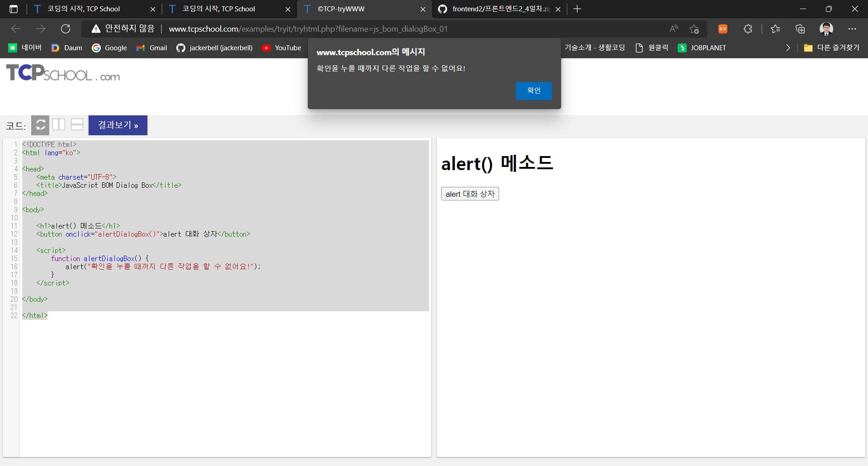Click the 확인 button in the alert dialog
Image resolution: width=868 pixels, height=466 pixels.
pos(533,90)
